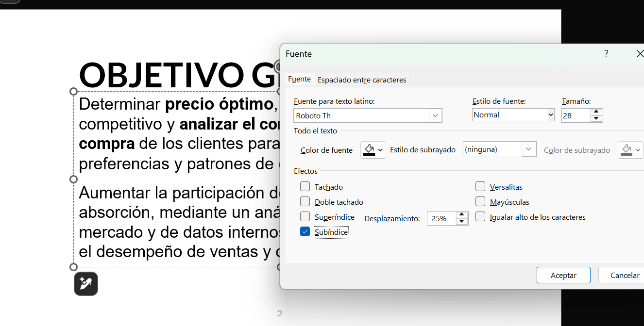The width and height of the screenshot is (644, 326).
Task: Toggle the Versalitas checkbox
Action: click(x=480, y=186)
